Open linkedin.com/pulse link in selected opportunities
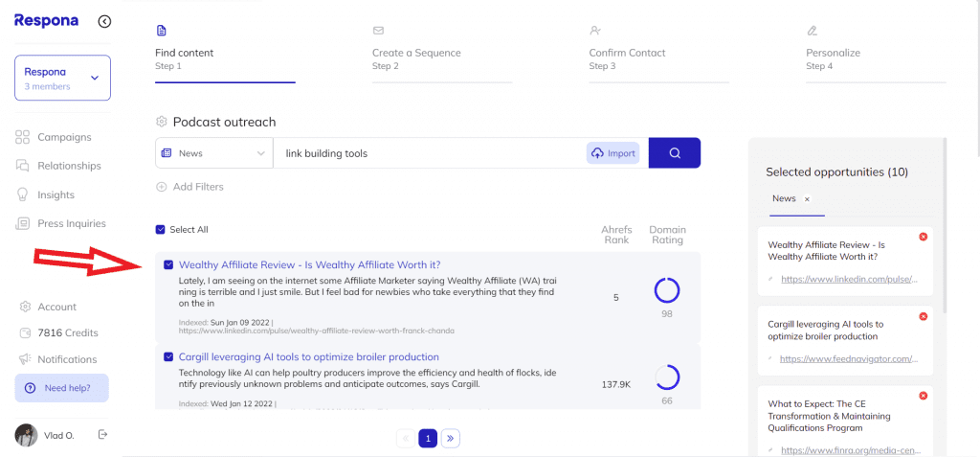Screen dimensions: 980x457 [850, 279]
